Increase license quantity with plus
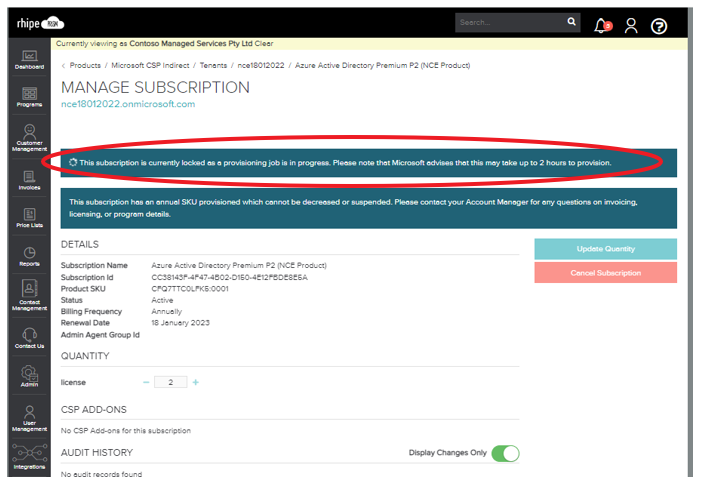This screenshot has height=486, width=708. [x=196, y=382]
